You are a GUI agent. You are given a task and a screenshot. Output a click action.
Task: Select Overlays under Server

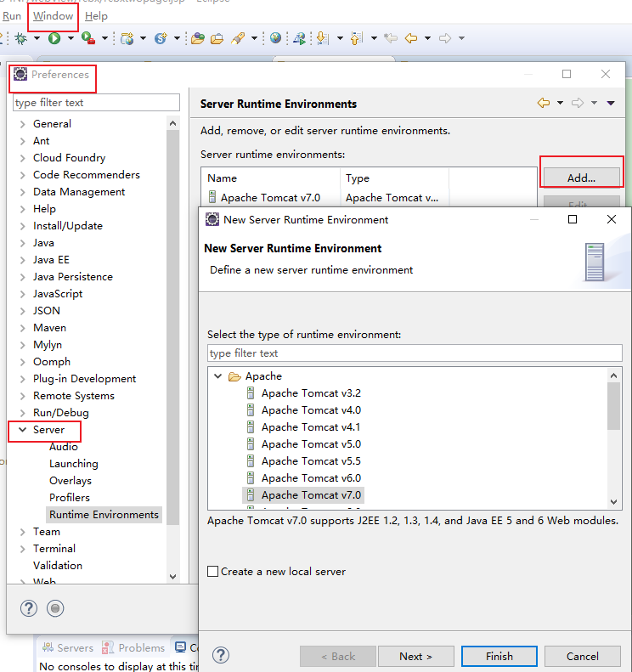(x=71, y=481)
